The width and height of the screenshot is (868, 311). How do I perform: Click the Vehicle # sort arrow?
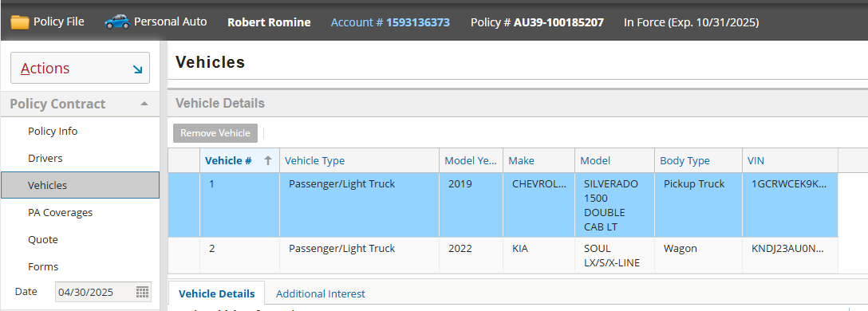[x=268, y=160]
